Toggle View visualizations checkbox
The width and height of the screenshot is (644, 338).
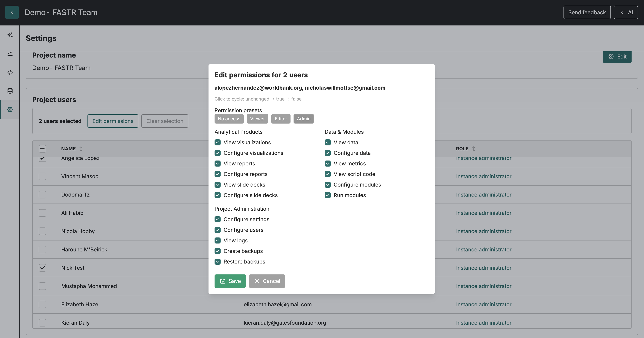[218, 142]
